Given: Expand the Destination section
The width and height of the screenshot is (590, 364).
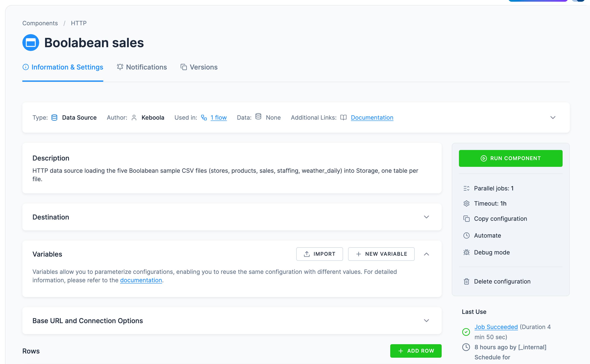Looking at the screenshot, I should (x=426, y=217).
